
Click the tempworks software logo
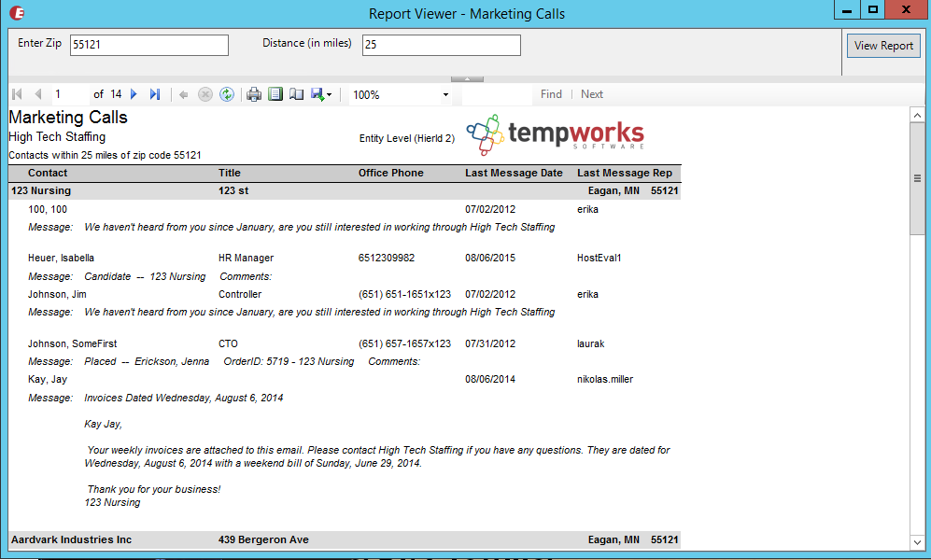[x=556, y=134]
